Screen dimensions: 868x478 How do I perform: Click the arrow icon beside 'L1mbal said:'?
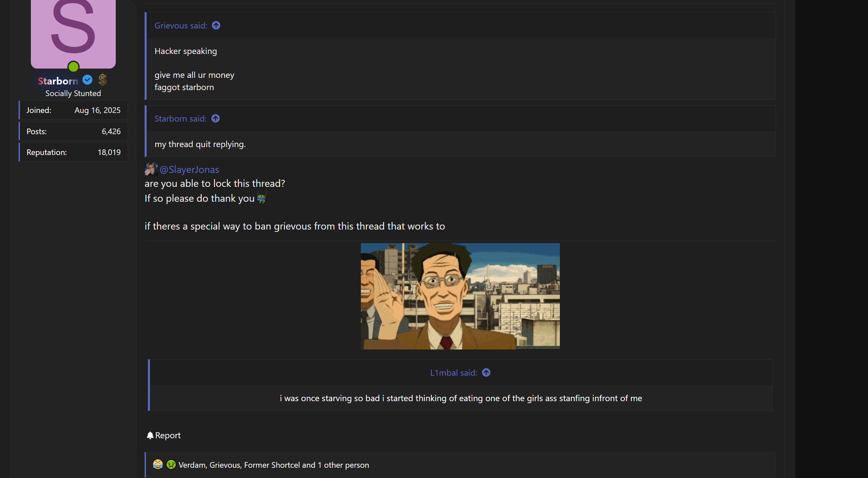486,373
